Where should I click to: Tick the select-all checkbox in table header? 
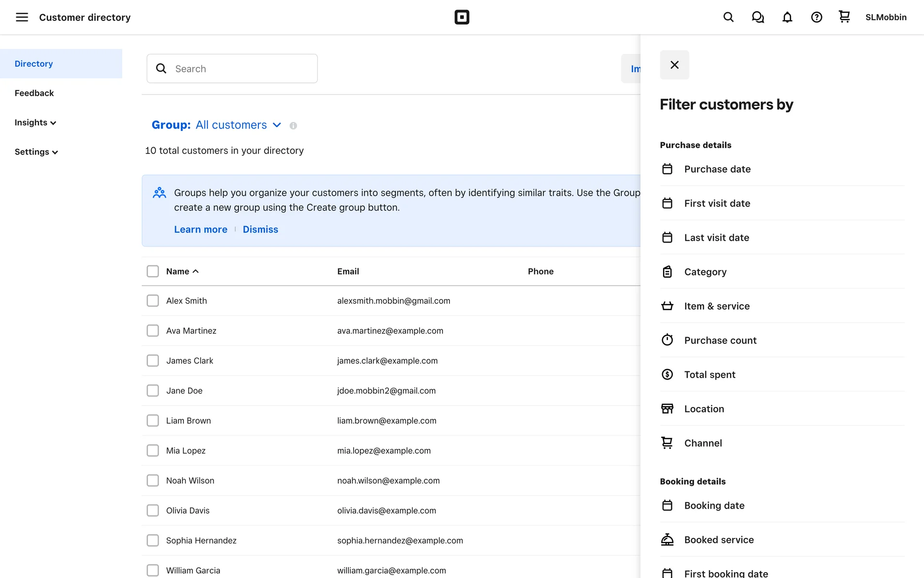[x=153, y=272]
